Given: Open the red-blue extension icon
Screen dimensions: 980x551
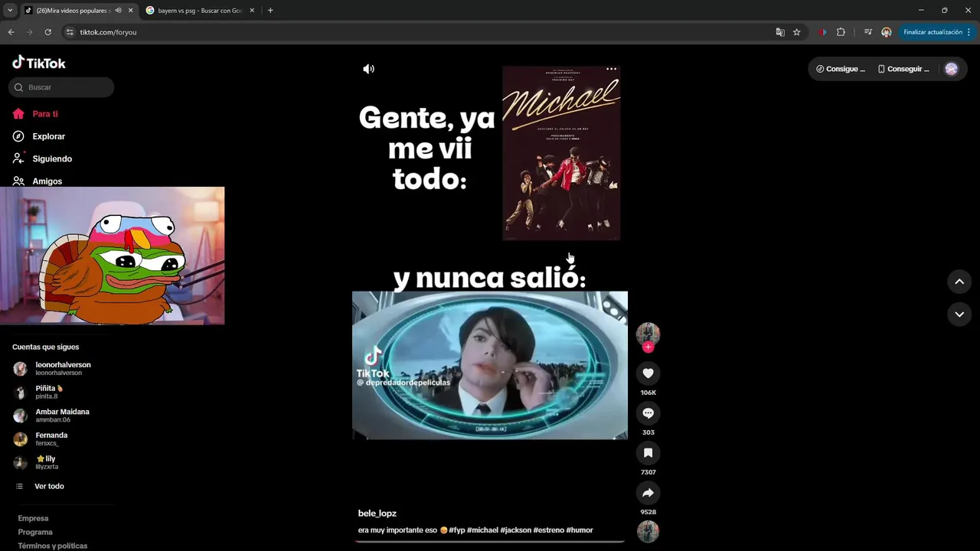Looking at the screenshot, I should click(x=822, y=32).
